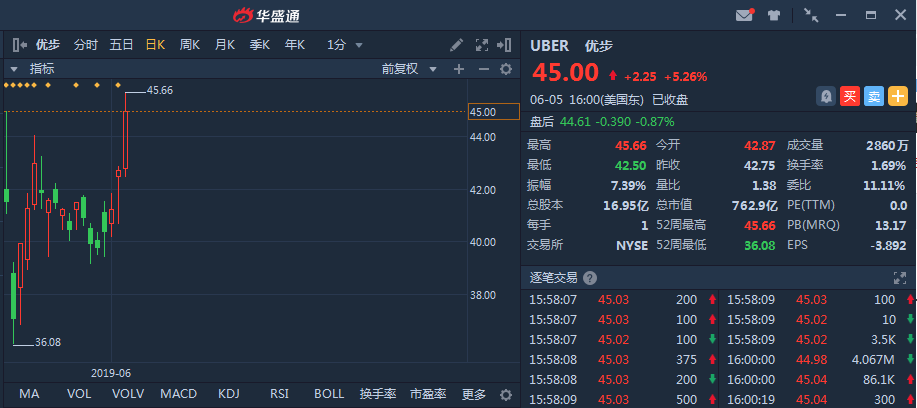Image resolution: width=917 pixels, height=408 pixels.
Task: Click help icon beside 逐笔交易
Action: 590,278
